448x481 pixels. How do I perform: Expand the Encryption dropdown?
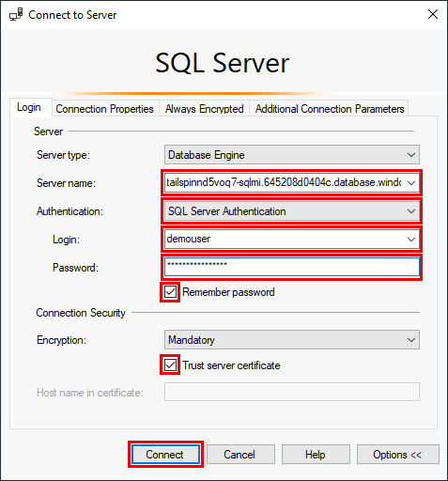click(x=292, y=340)
